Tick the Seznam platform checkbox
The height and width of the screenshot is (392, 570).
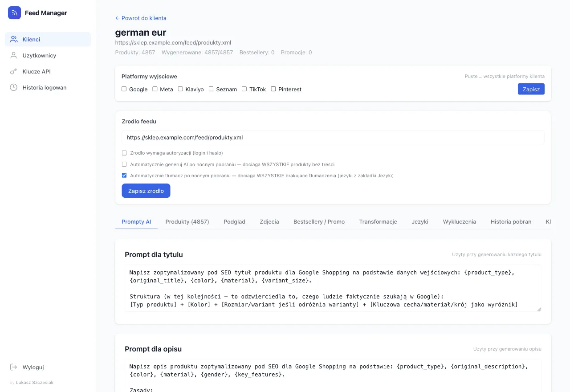(x=211, y=89)
